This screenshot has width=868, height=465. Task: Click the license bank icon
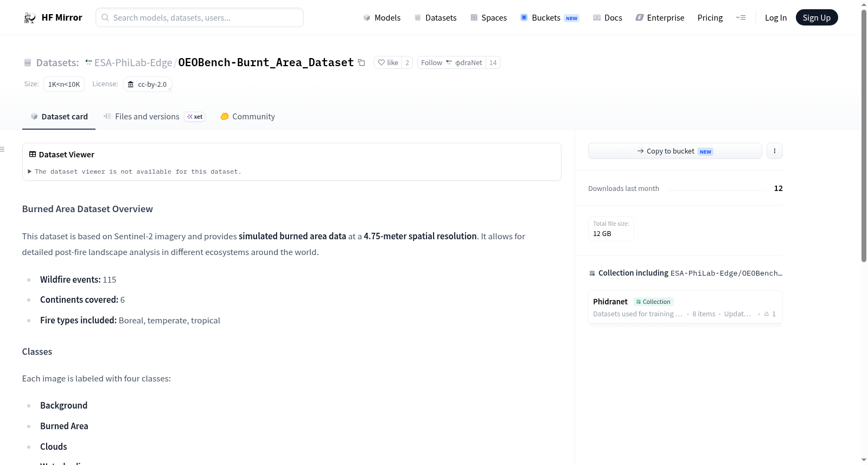[131, 84]
